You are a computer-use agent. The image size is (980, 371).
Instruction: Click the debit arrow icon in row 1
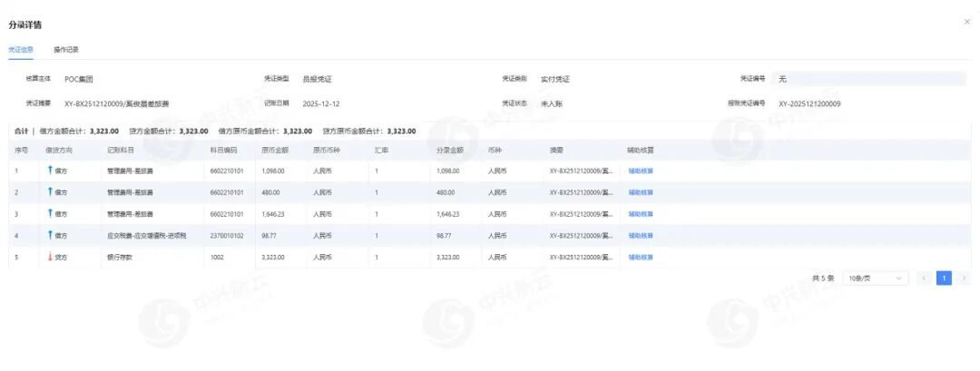50,170
